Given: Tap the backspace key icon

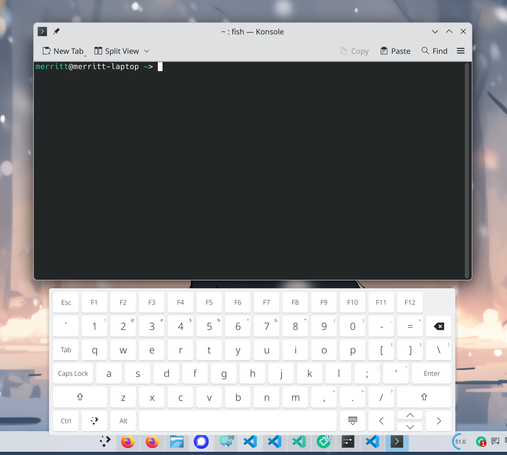Looking at the screenshot, I should coord(439,326).
